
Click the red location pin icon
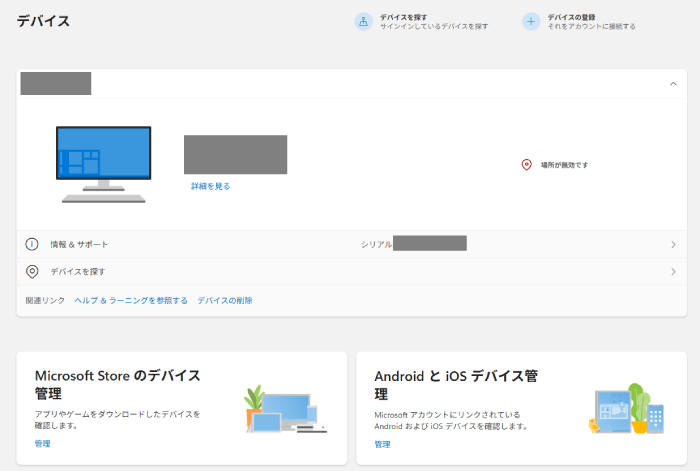pyautogui.click(x=526, y=165)
